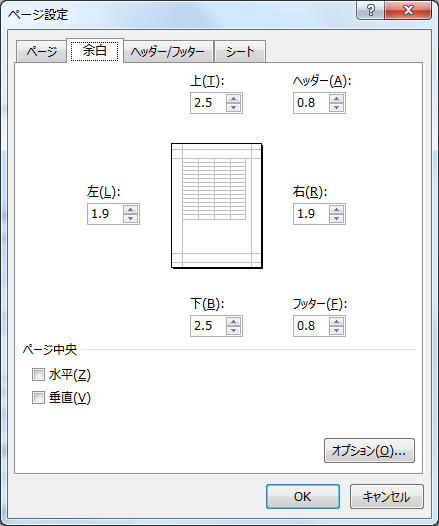439x526 pixels.
Task: Increase the 上 (top) margin with up arrow
Action: pyautogui.click(x=233, y=99)
